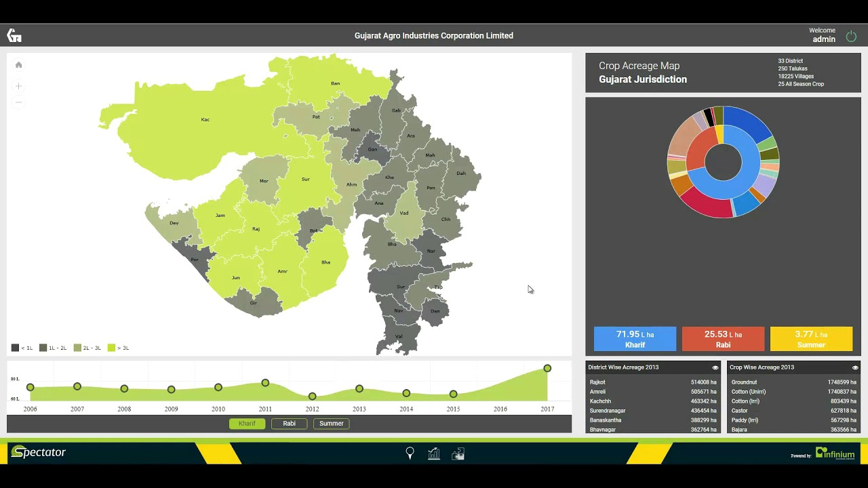This screenshot has width=868, height=488.
Task: Click the Rajkot row in the district list
Action: tap(652, 382)
